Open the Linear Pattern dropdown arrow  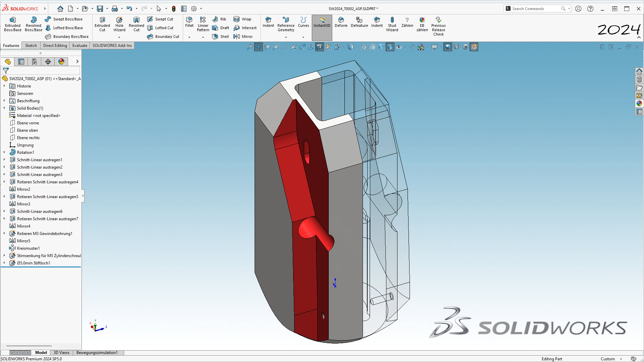pyautogui.click(x=203, y=37)
